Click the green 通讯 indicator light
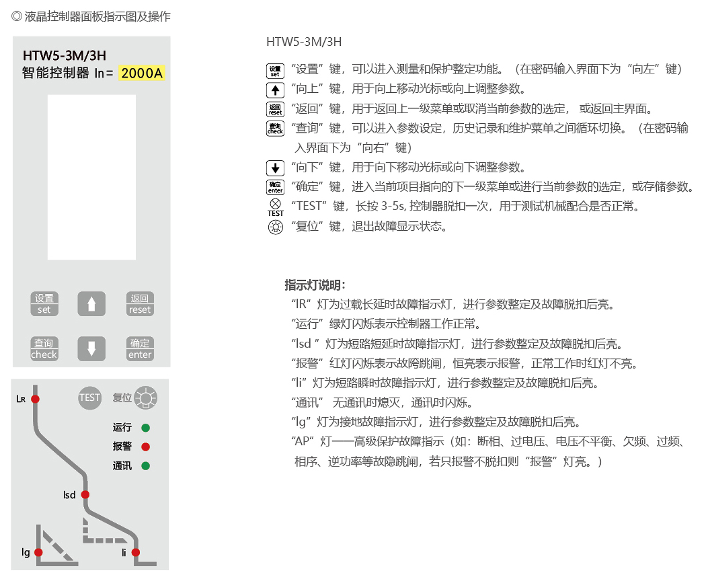This screenshot has width=710, height=588. (x=146, y=466)
